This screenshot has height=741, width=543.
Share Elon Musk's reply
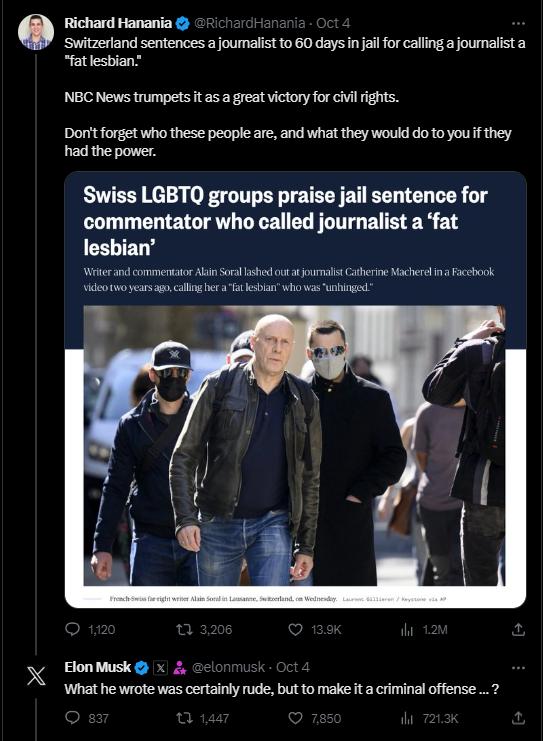[x=518, y=718]
